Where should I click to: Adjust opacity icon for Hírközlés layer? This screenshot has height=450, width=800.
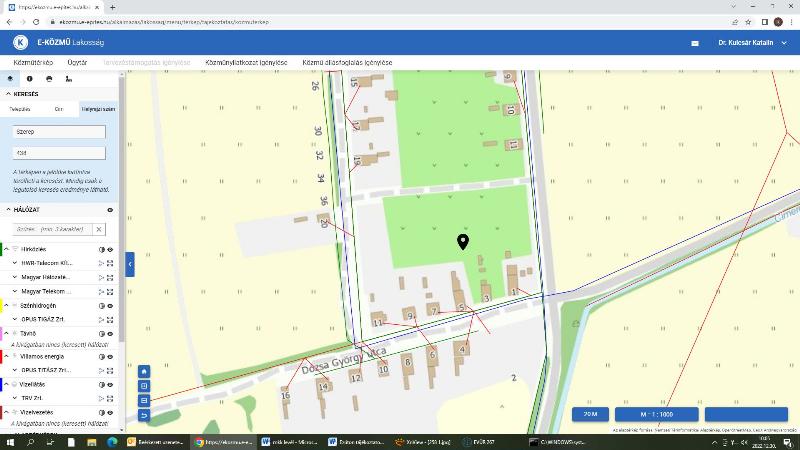pyautogui.click(x=102, y=249)
